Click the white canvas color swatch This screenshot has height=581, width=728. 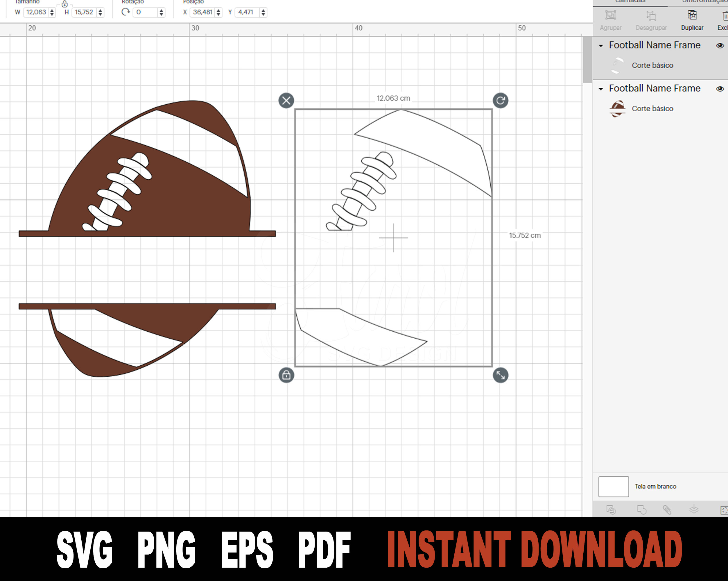point(613,487)
